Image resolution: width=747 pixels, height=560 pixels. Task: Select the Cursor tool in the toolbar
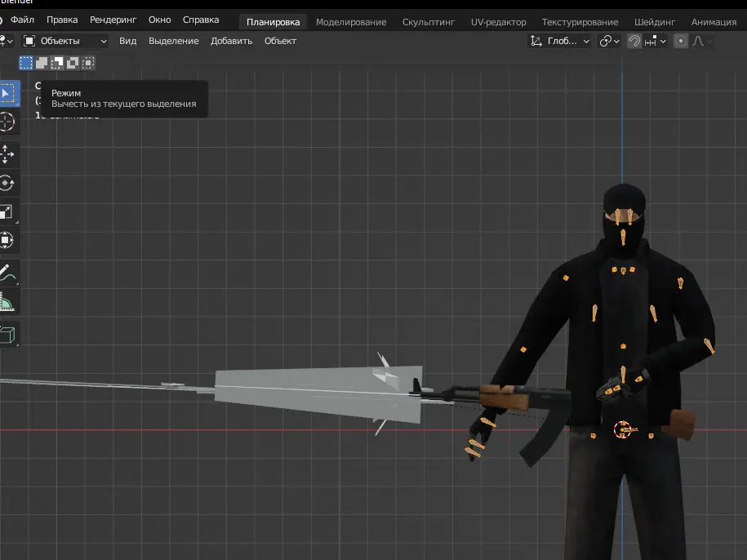point(7,122)
